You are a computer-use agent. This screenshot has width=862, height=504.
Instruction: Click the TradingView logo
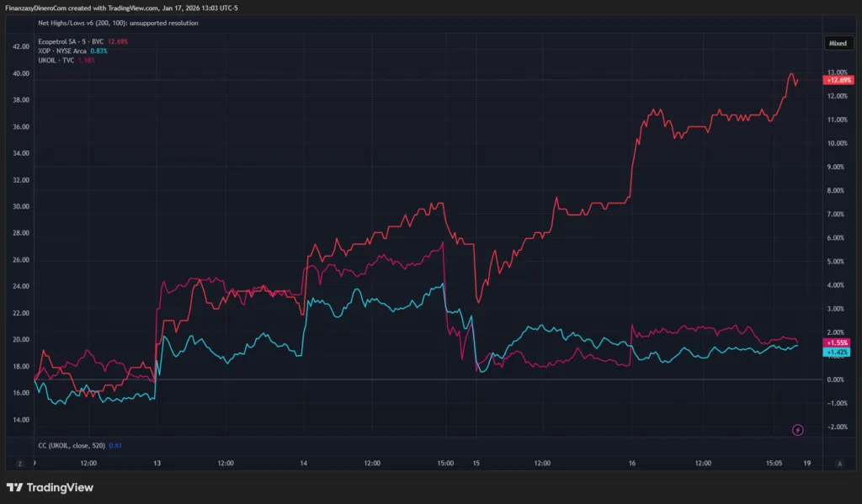click(50, 487)
